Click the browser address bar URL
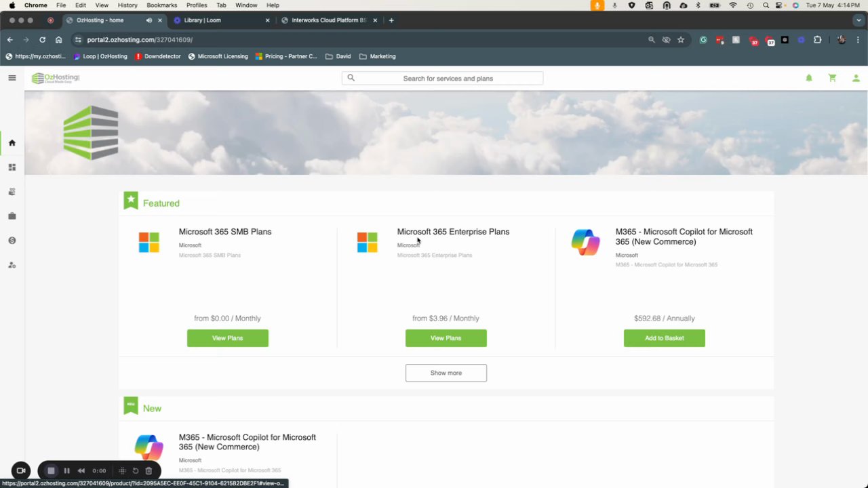Screen dimensions: 868x488 140,39
